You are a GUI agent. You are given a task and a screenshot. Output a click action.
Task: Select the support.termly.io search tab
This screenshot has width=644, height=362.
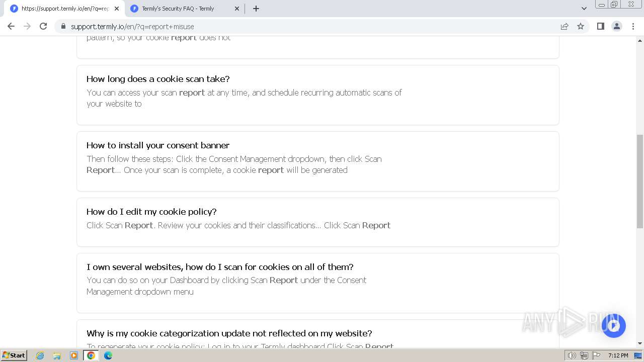(x=64, y=9)
